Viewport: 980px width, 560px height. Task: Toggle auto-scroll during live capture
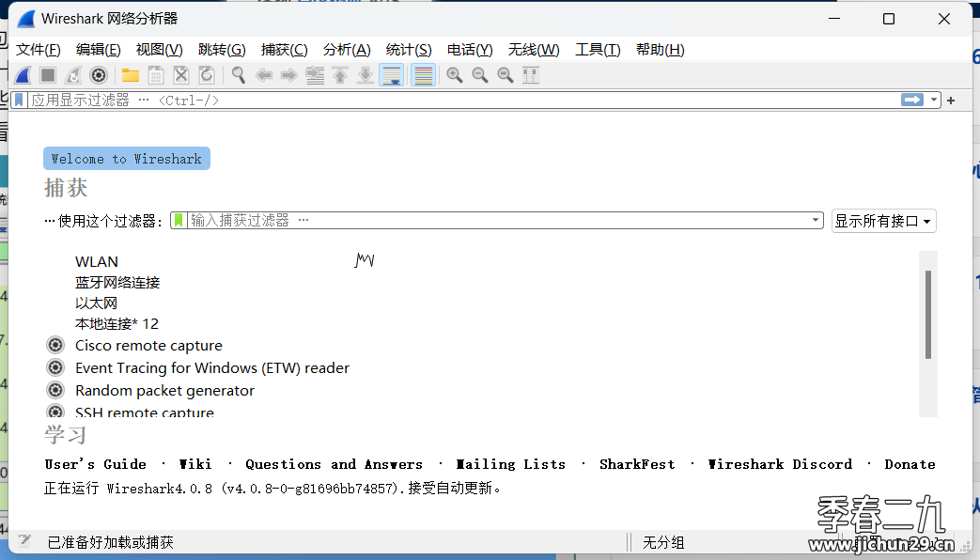(392, 74)
